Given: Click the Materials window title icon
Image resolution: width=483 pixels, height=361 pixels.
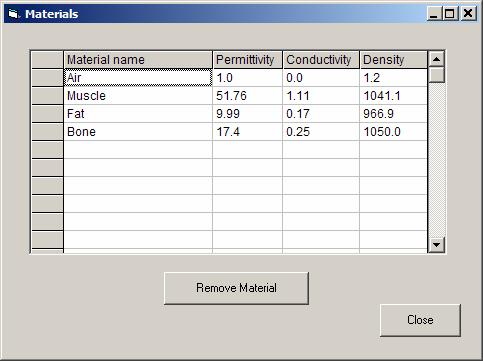Looking at the screenshot, I should [x=14, y=14].
